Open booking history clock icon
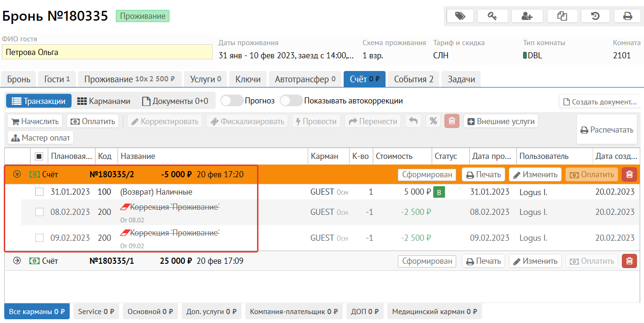The height and width of the screenshot is (323, 644). point(595,16)
